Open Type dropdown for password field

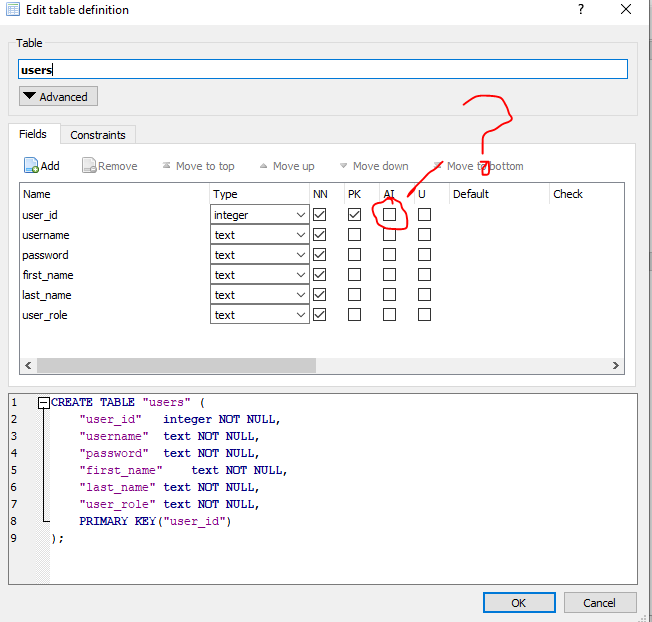pyautogui.click(x=300, y=255)
